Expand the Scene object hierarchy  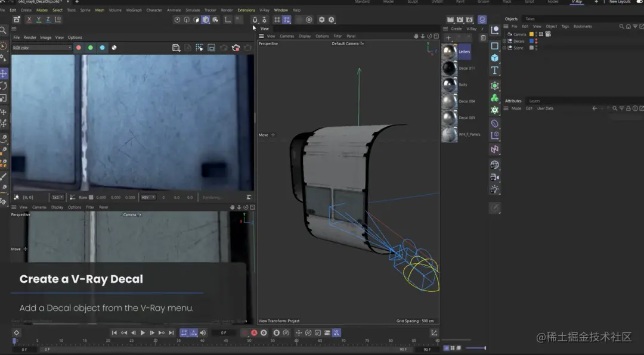point(504,48)
